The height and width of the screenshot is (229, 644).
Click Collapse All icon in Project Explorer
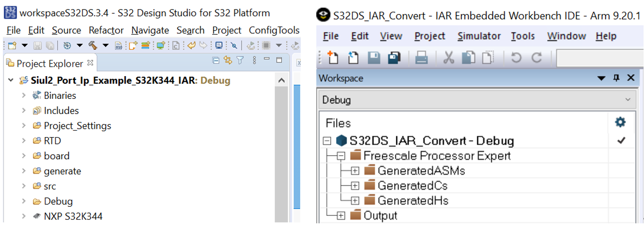pyautogui.click(x=216, y=61)
